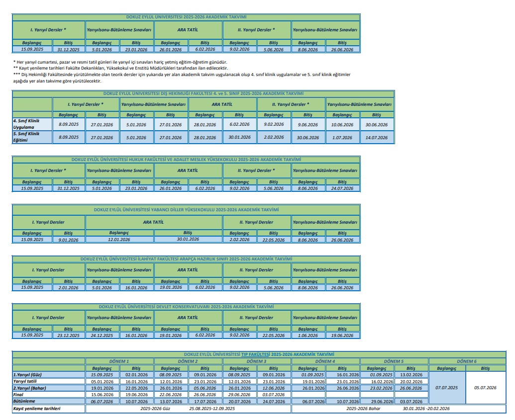Click "19.06.2026" in the Devlet Konservatuvarı table

point(342,336)
